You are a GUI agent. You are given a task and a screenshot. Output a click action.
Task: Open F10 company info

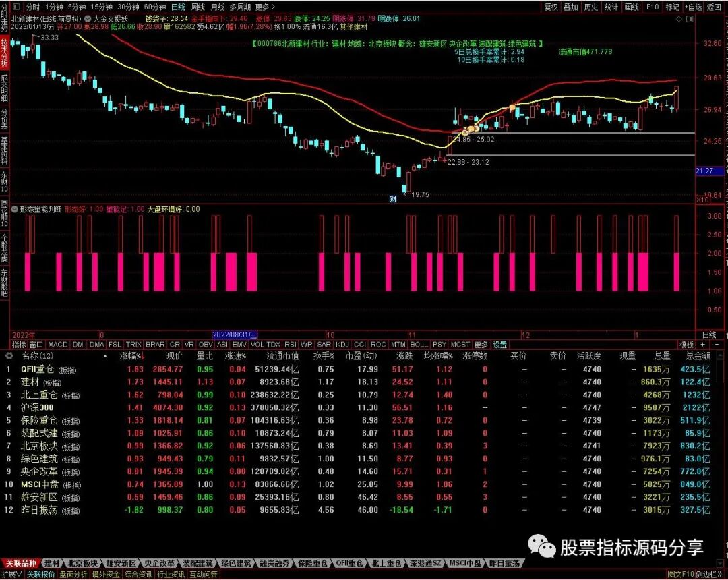click(x=653, y=7)
